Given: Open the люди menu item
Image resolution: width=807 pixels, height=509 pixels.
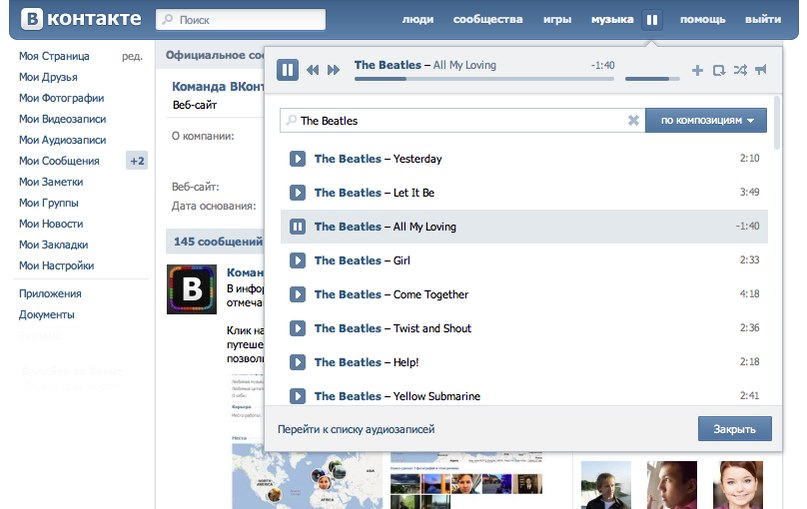Looking at the screenshot, I should [x=417, y=20].
